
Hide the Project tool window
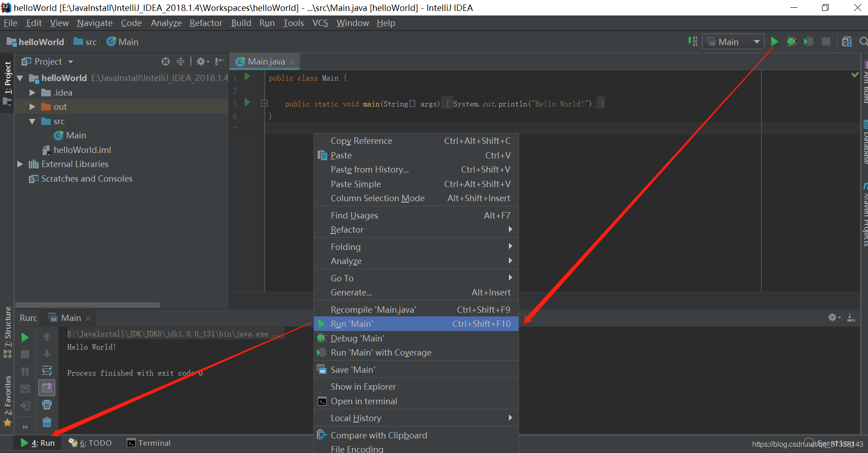coord(220,61)
